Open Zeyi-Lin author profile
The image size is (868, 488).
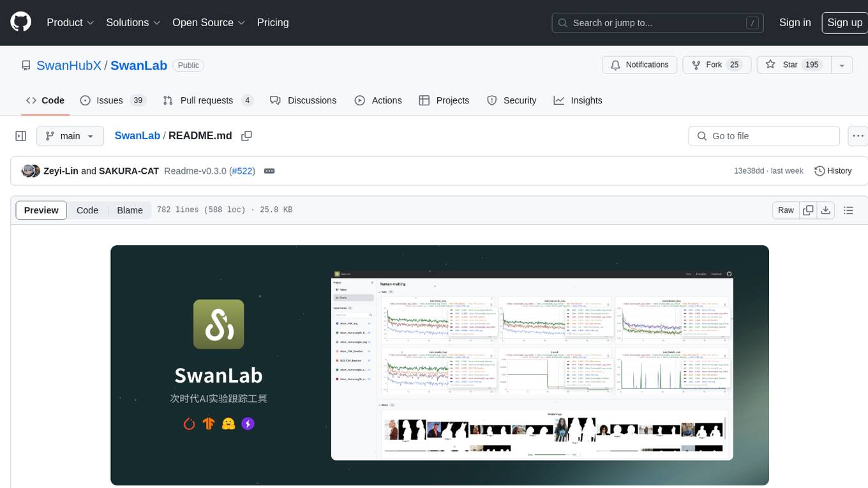click(61, 171)
